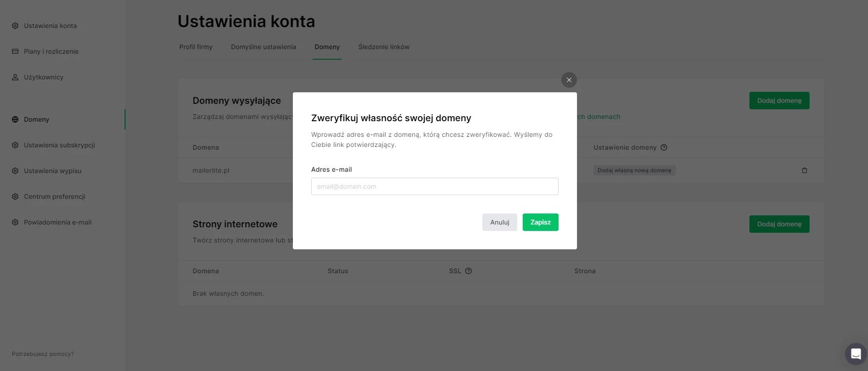
Task: Click the Domeny globe icon in sidebar
Action: coord(15,119)
